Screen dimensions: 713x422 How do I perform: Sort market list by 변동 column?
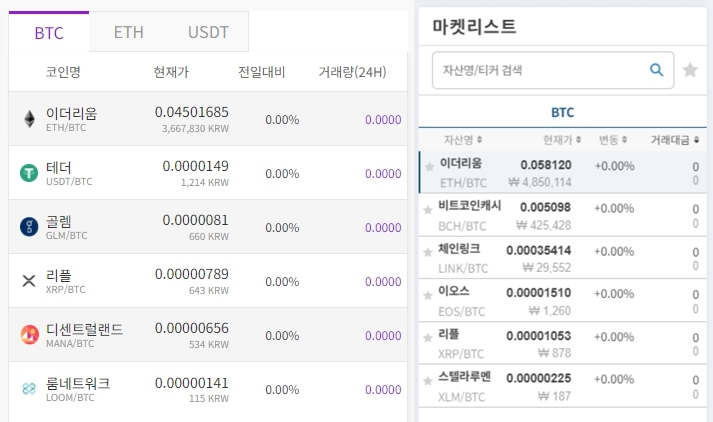pos(613,140)
